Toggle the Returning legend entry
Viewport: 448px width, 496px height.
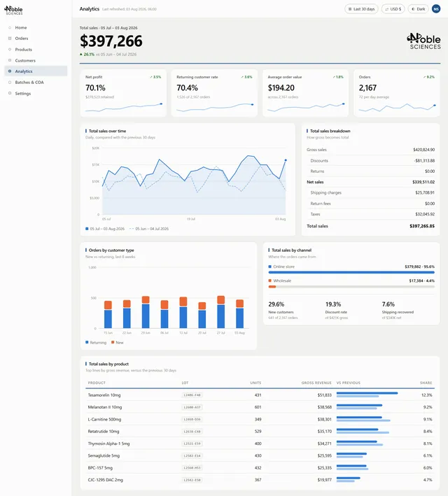[x=96, y=342]
